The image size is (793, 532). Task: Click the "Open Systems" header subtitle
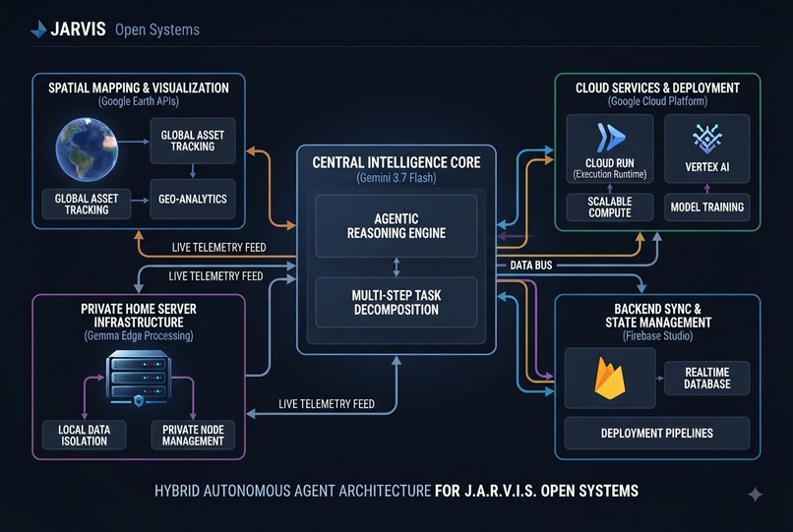(x=157, y=30)
